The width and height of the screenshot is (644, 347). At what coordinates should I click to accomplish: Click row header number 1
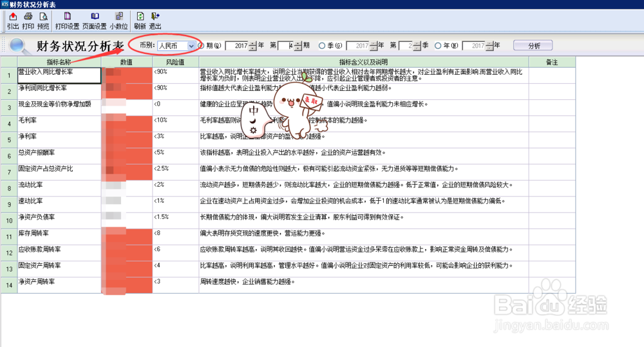click(x=9, y=75)
